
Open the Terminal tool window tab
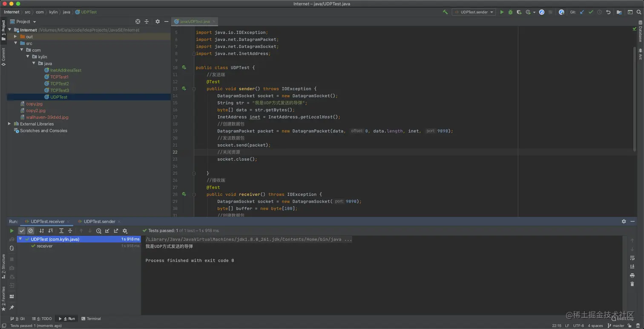click(91, 318)
